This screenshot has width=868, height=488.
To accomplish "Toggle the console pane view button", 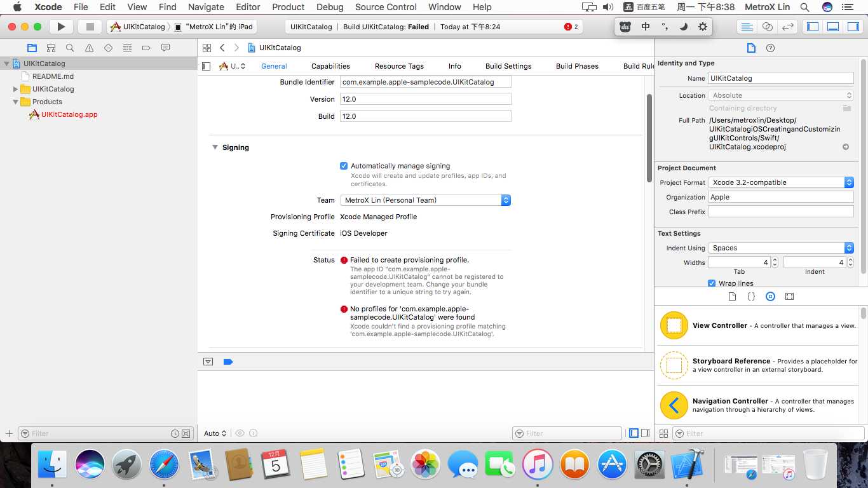I will pos(645,433).
